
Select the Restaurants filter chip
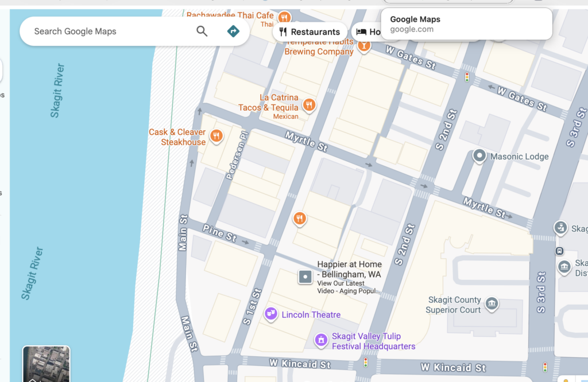[x=310, y=32]
